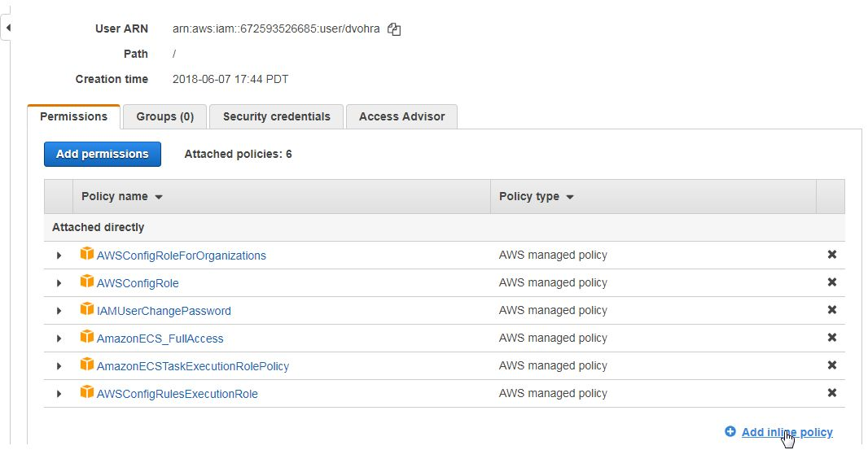Expand the AWSConfigRulesExecutionRole policy row
This screenshot has width=868, height=450.
(59, 394)
